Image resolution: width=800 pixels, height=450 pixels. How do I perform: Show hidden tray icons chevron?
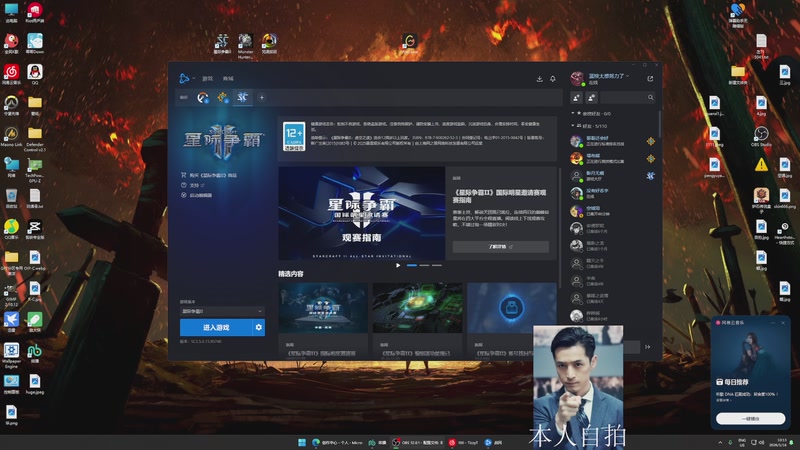point(720,442)
